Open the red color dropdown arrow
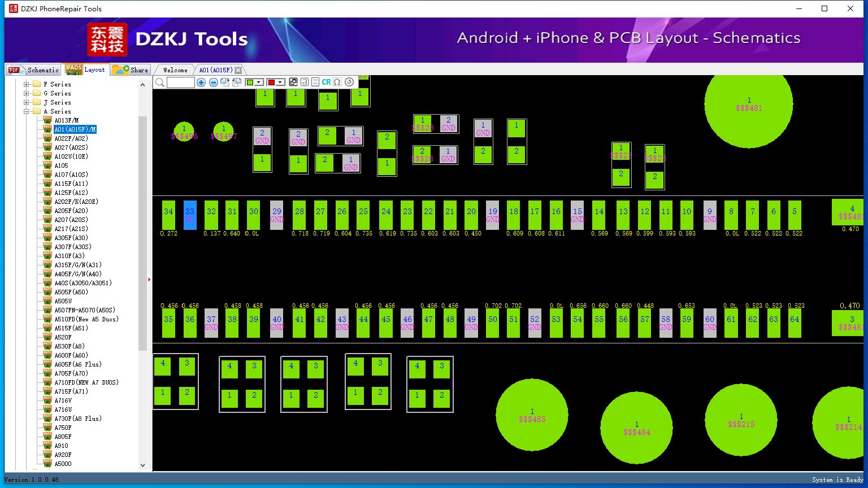Screen dimensions: 868x488 click(x=280, y=82)
